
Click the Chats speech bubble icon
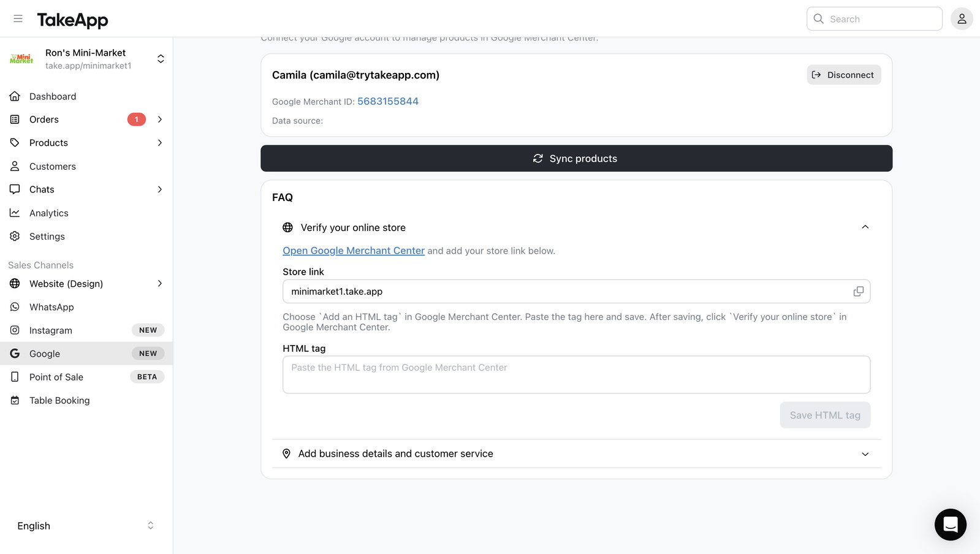[x=15, y=189]
